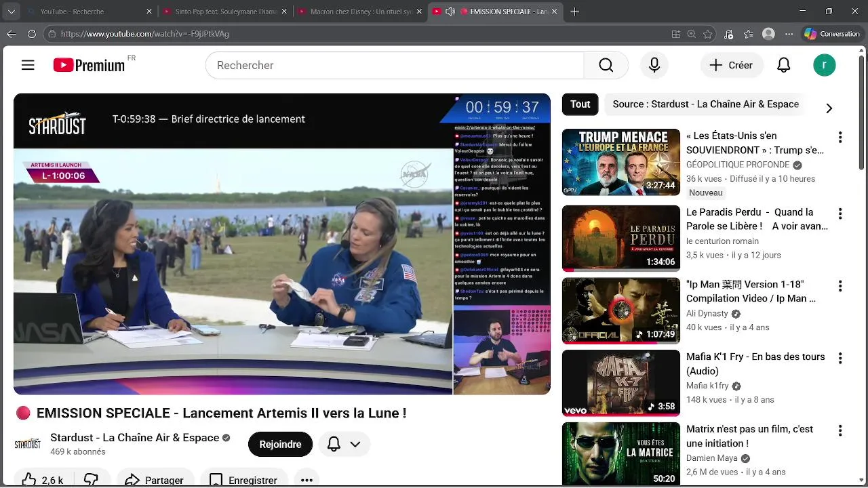868x488 pixels.
Task: Open options for the Ip Man compilation
Action: coord(840,287)
